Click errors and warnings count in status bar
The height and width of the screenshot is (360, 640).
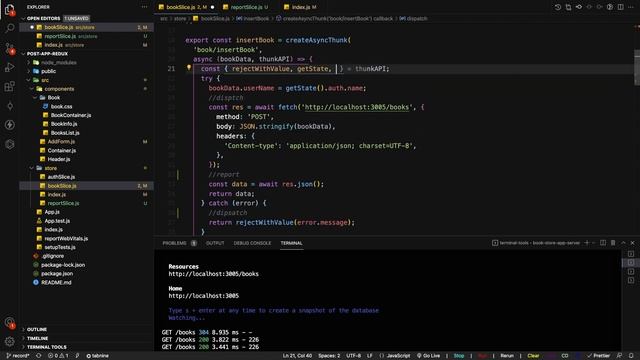(58, 356)
